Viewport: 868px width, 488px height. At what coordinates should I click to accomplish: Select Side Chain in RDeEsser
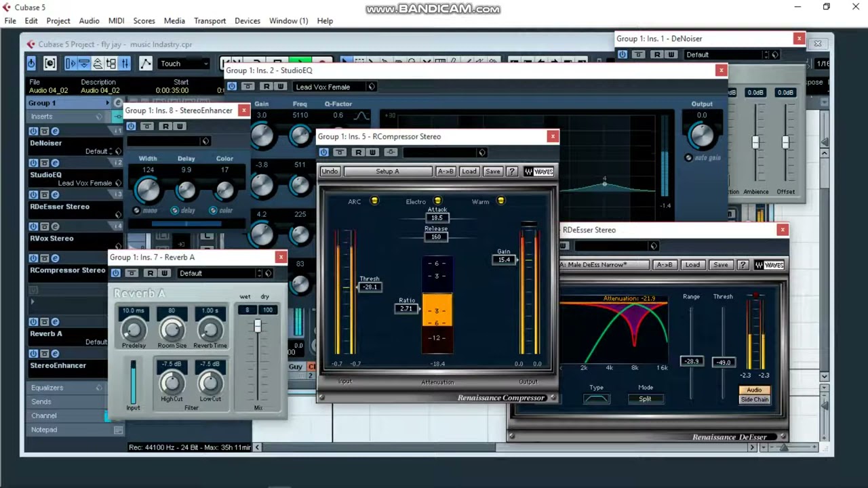click(754, 400)
